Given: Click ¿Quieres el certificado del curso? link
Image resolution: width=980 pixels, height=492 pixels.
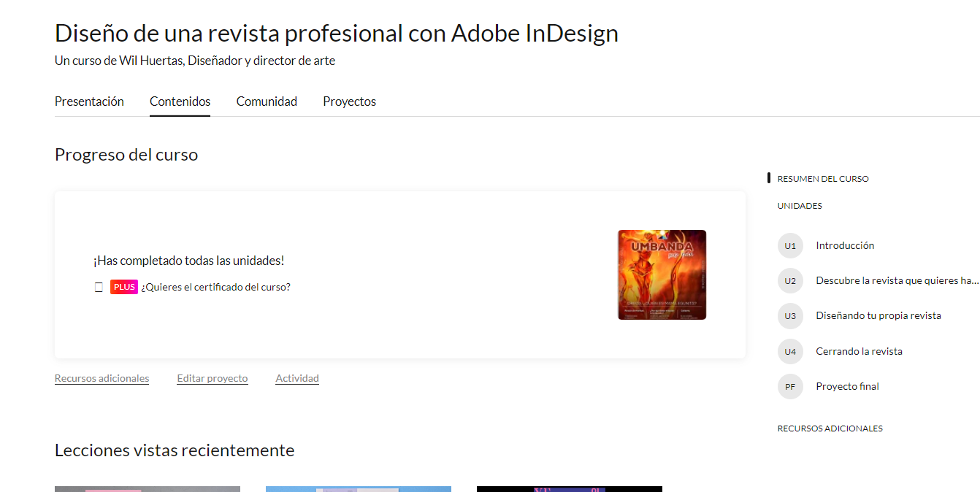Looking at the screenshot, I should [215, 287].
